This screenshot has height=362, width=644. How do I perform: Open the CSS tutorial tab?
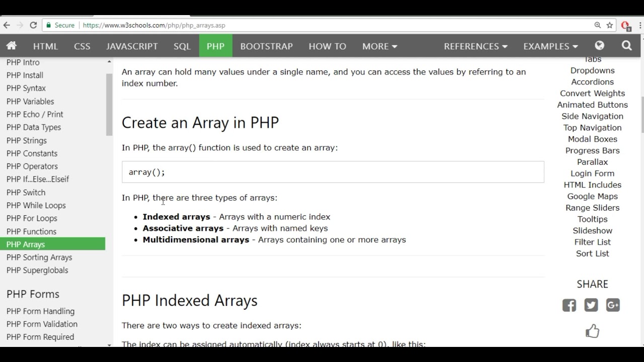tap(82, 46)
